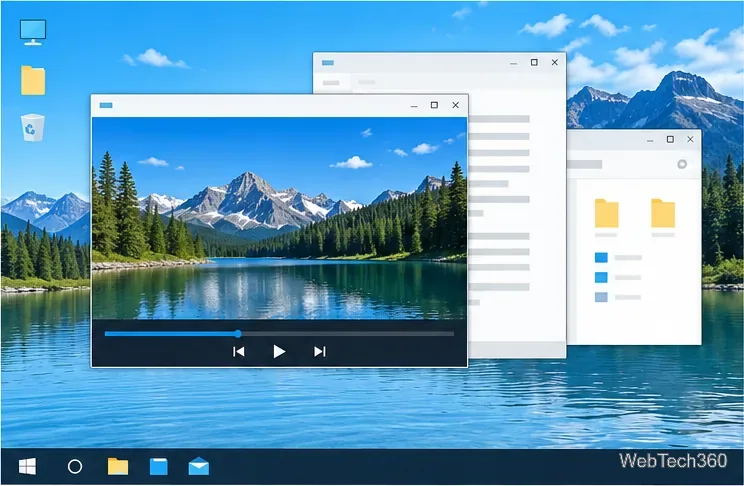Click the unplayed portion of seek bar
This screenshot has height=486, width=744.
coord(347,334)
